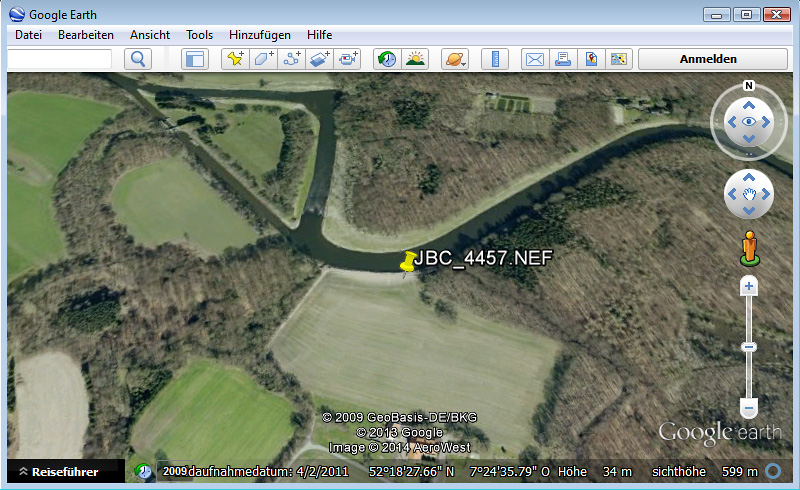Add an image overlay
The height and width of the screenshot is (490, 800).
pyautogui.click(x=320, y=59)
